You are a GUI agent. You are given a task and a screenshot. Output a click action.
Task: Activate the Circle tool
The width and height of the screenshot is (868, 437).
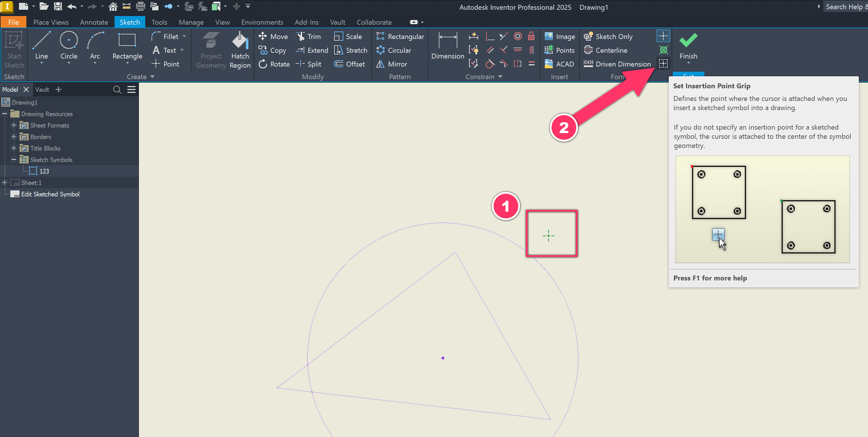[x=68, y=46]
